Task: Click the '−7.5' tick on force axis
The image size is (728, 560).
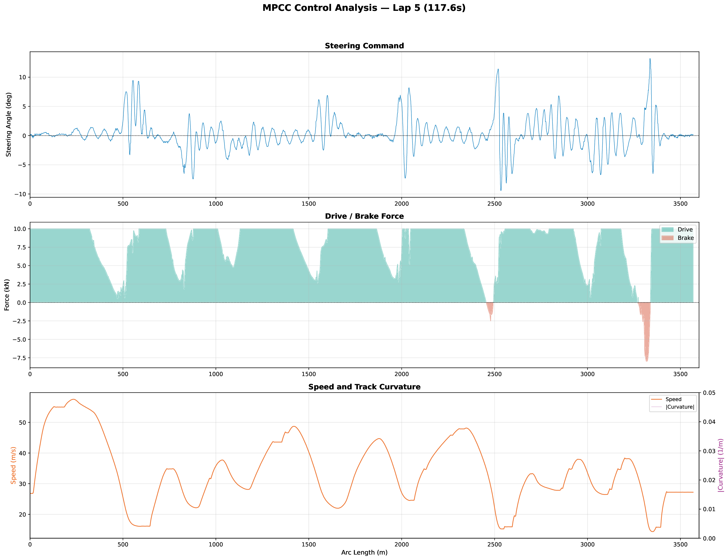Action: (19, 358)
